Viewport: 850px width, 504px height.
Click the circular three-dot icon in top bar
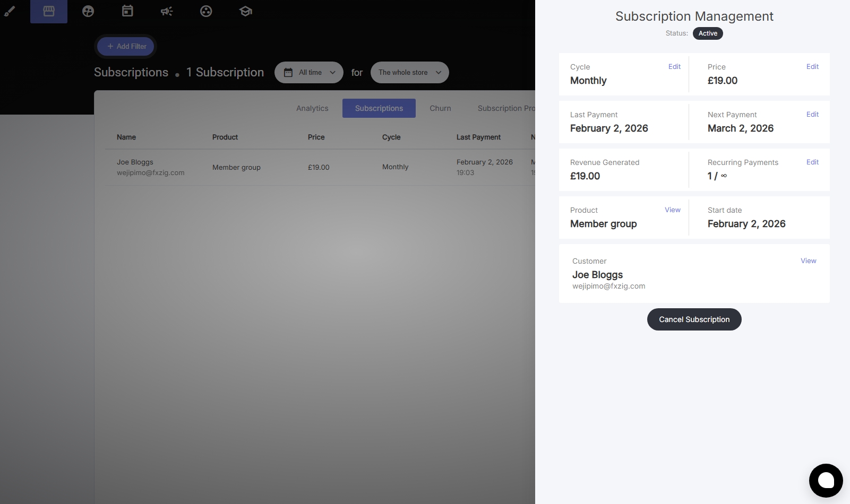(206, 11)
